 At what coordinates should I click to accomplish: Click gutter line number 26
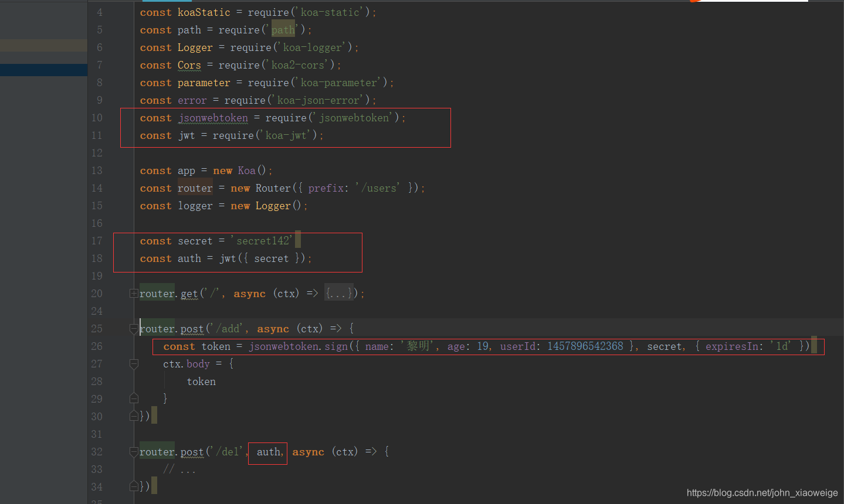[x=97, y=346]
